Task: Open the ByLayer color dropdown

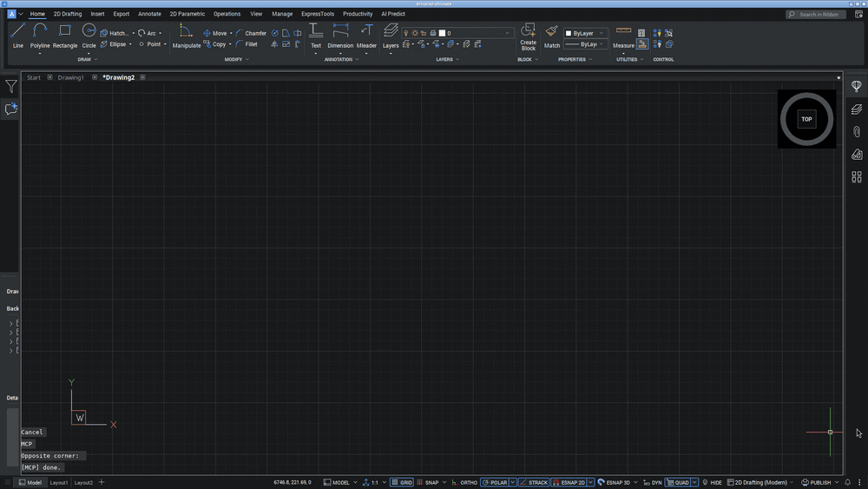Action: tap(585, 33)
